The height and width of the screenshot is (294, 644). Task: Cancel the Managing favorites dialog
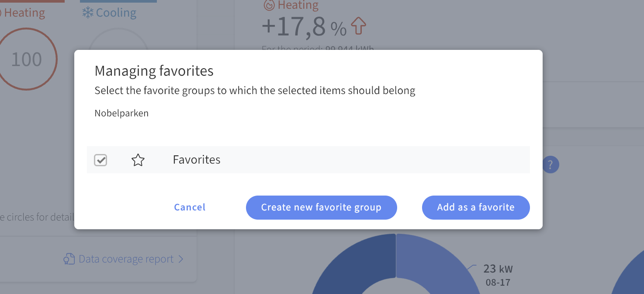click(190, 207)
